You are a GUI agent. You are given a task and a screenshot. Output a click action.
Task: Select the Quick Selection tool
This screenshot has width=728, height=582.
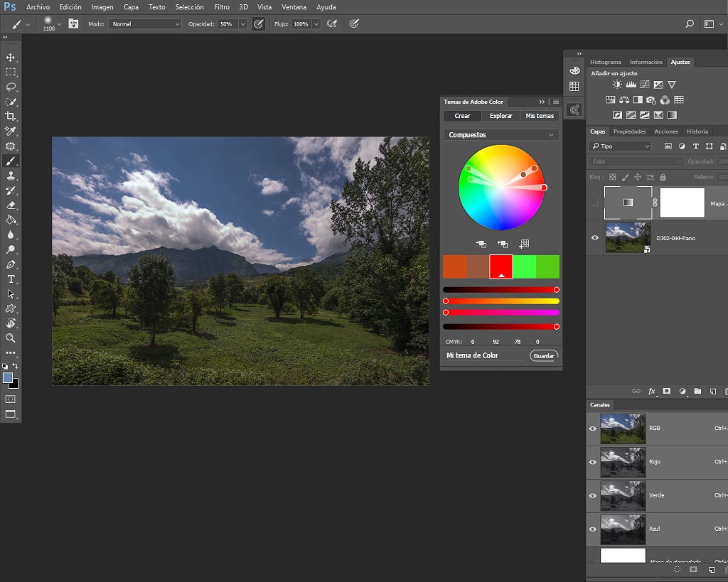(x=10, y=102)
